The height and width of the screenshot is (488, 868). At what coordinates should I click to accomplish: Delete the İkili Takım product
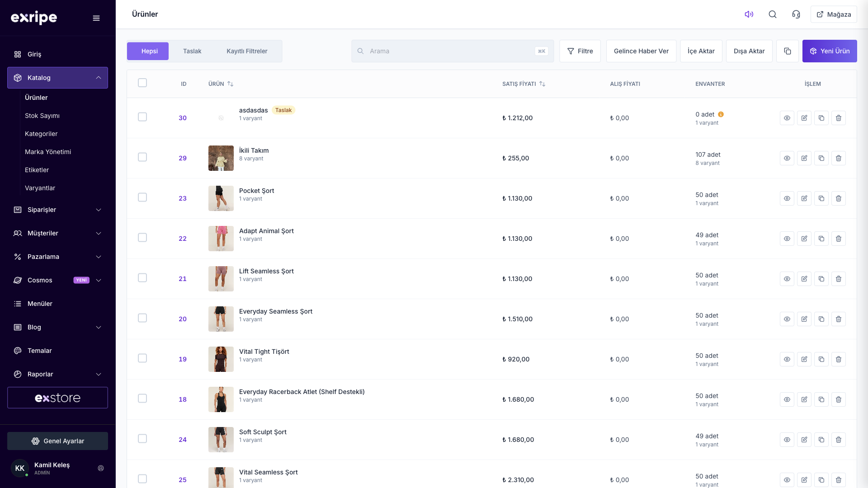coord(839,158)
